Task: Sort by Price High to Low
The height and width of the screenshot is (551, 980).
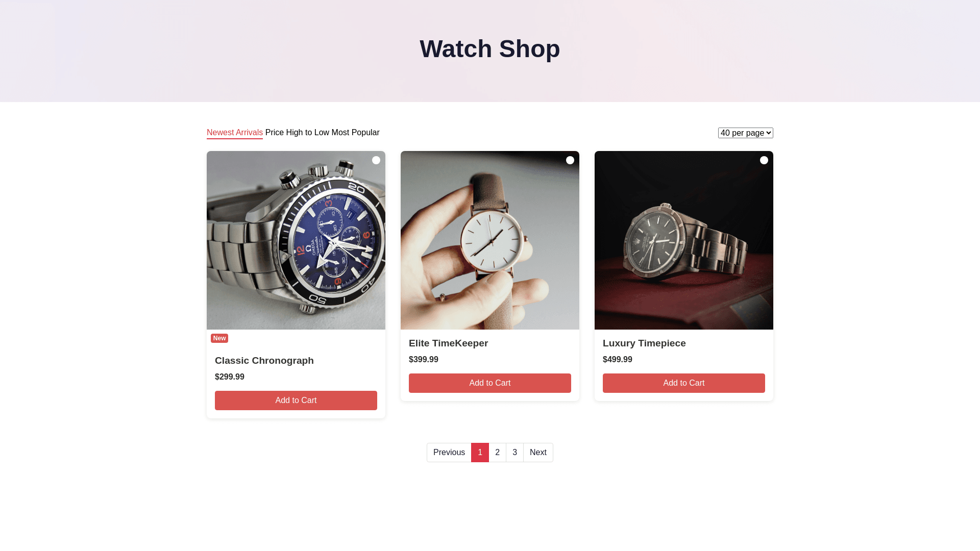Action: pyautogui.click(x=297, y=133)
